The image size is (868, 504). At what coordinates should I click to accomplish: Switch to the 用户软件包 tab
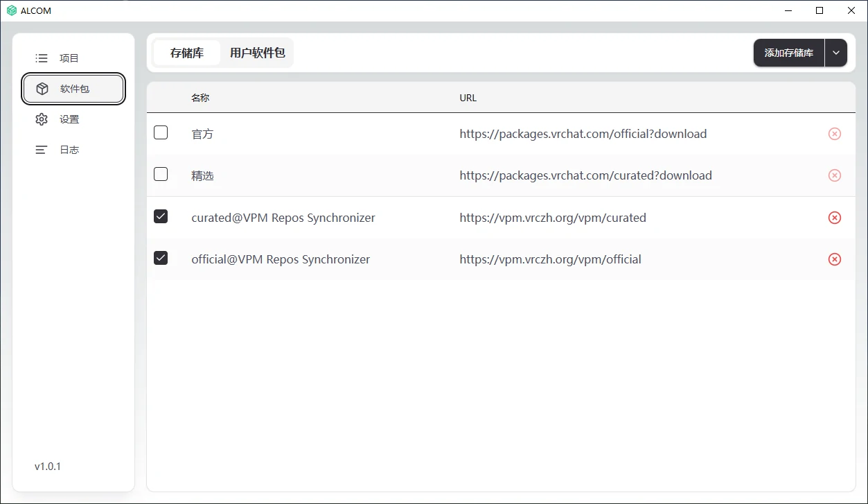click(258, 53)
